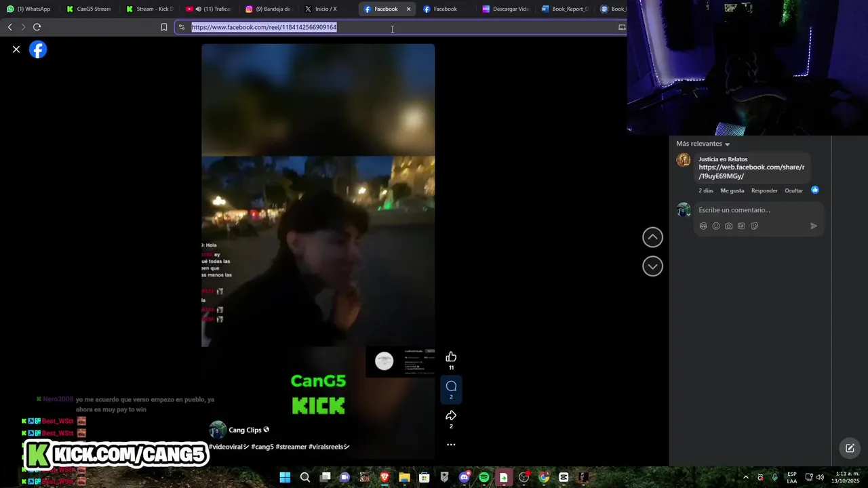Open the volume control in the system tray
The width and height of the screenshot is (868, 488).
click(x=820, y=477)
